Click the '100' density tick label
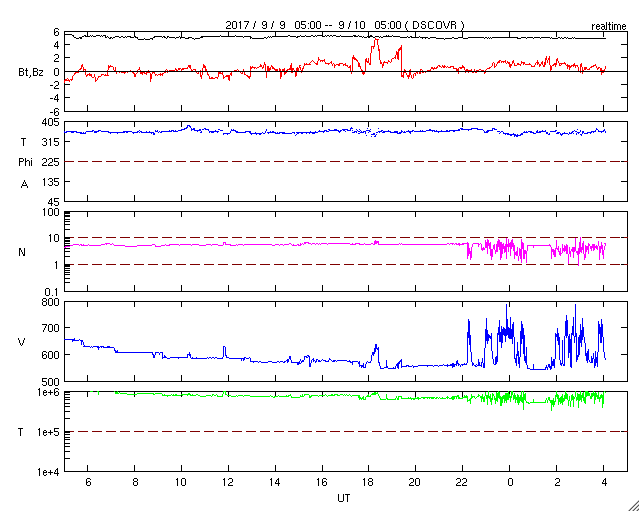 pyautogui.click(x=51, y=213)
